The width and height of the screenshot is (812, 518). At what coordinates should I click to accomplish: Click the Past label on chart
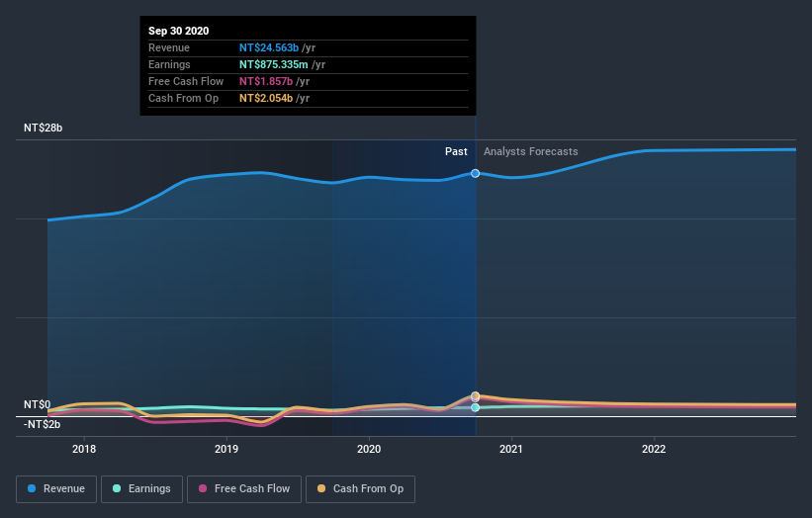click(x=456, y=151)
